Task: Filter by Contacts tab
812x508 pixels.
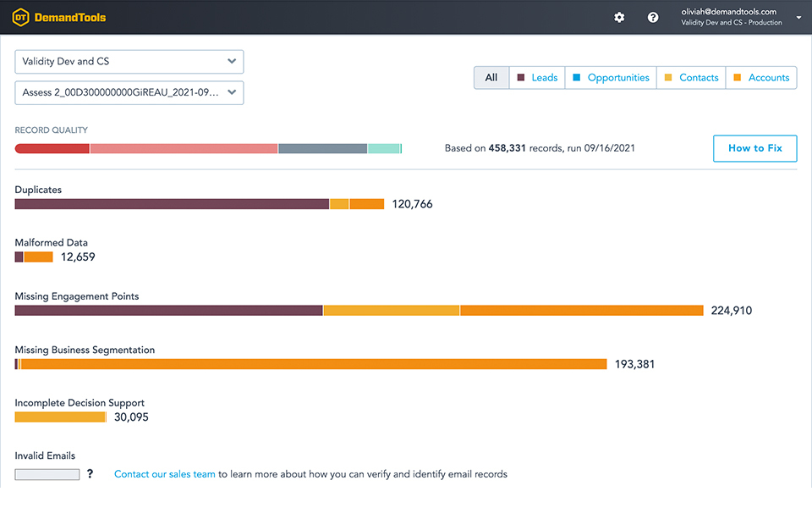Action: click(x=691, y=78)
